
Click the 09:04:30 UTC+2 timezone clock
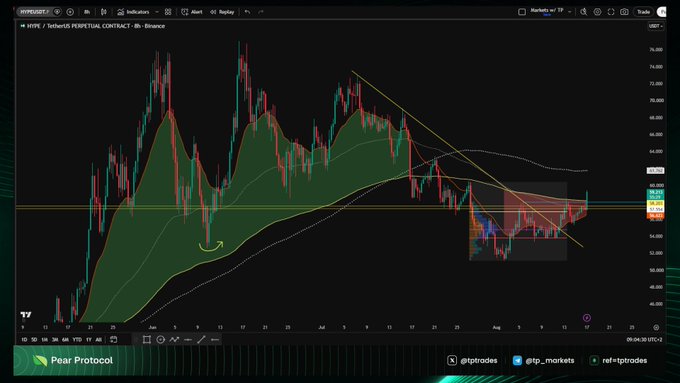tap(644, 340)
